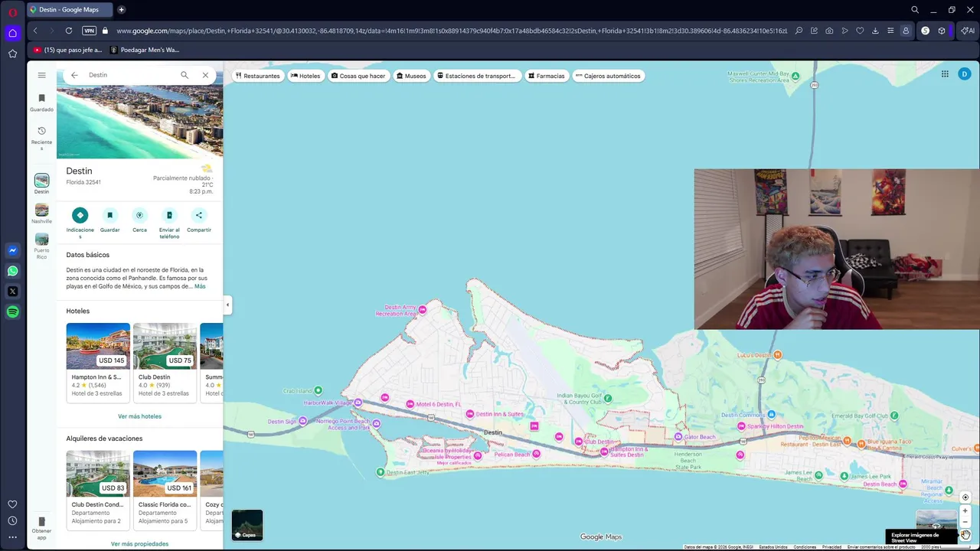Click the Gator Beach pin
The image size is (980, 551).
click(678, 437)
